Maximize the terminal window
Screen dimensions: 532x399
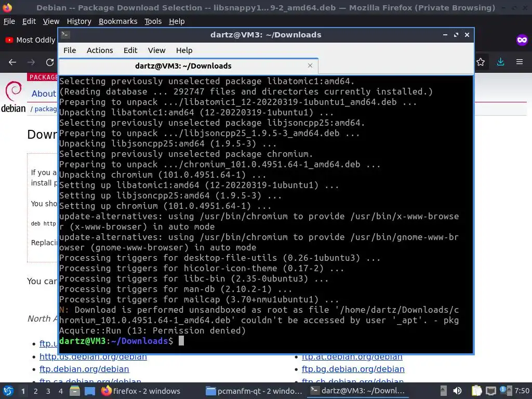(456, 35)
